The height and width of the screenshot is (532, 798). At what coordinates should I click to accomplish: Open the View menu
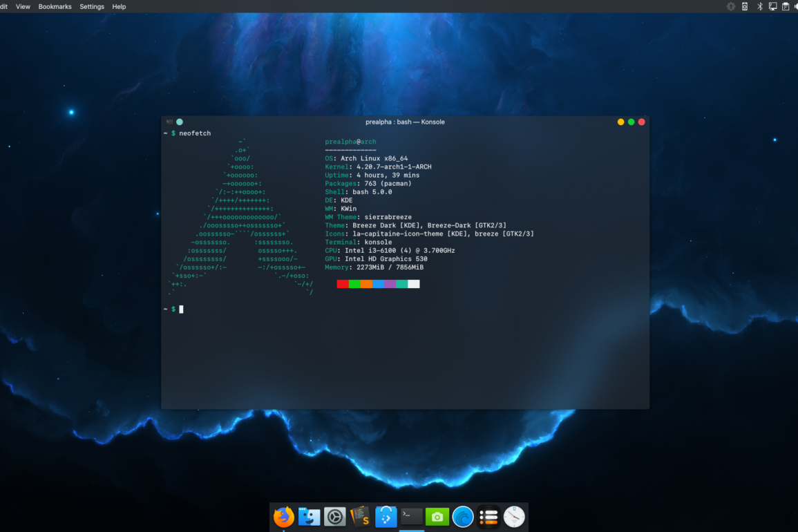pos(23,6)
